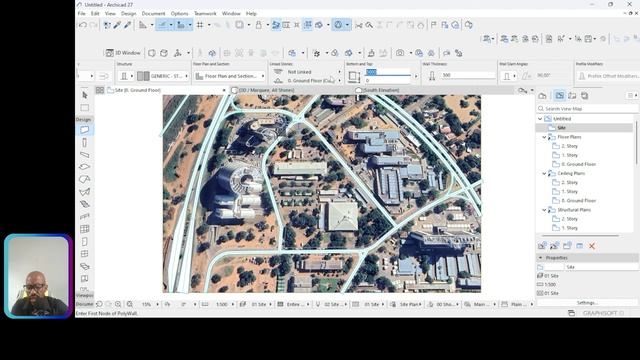This screenshot has width=640, height=360.
Task: Open the Edit menu
Action: [x=95, y=13]
